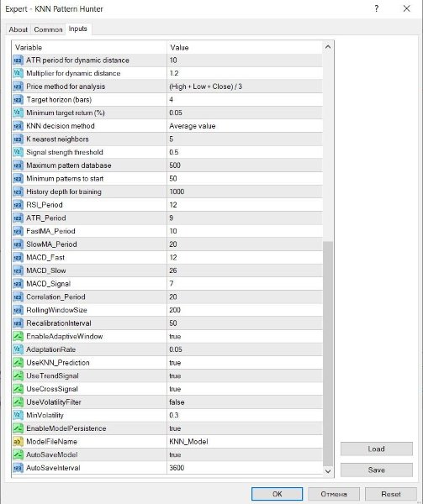Click the Load button
This screenshot has width=423, height=504.
(377, 449)
